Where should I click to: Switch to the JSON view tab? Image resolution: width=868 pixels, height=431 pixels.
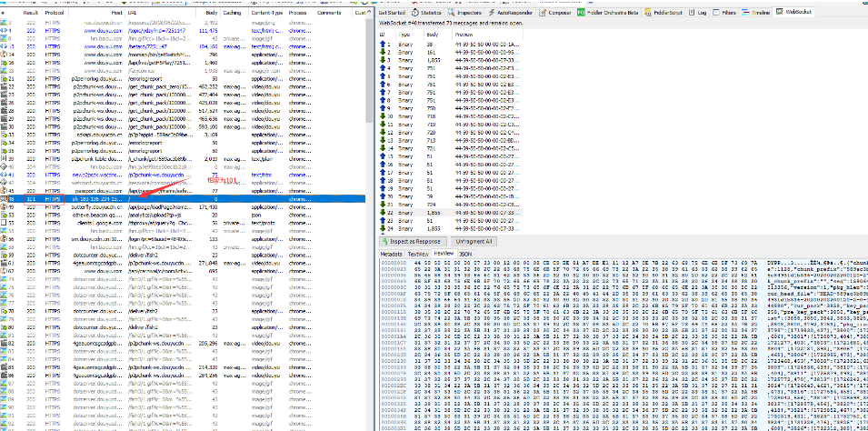click(465, 253)
